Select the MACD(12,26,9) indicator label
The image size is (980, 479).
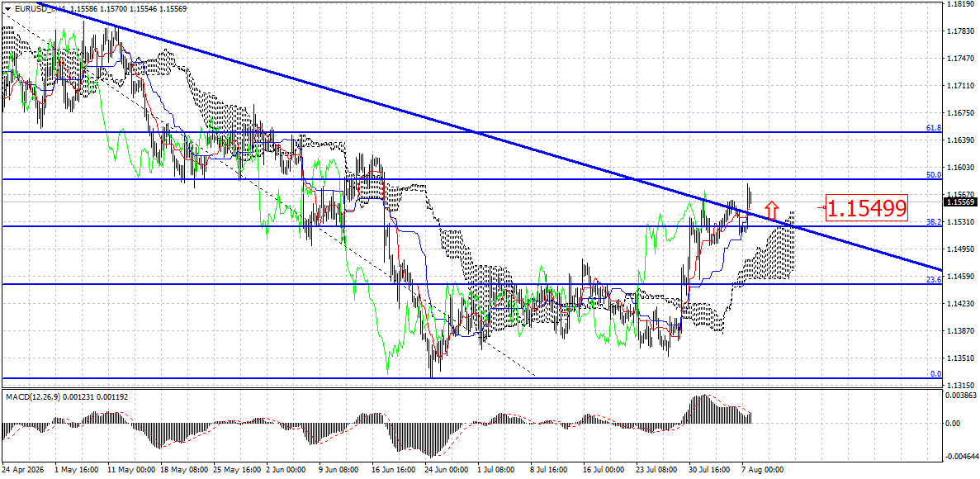tap(65, 397)
